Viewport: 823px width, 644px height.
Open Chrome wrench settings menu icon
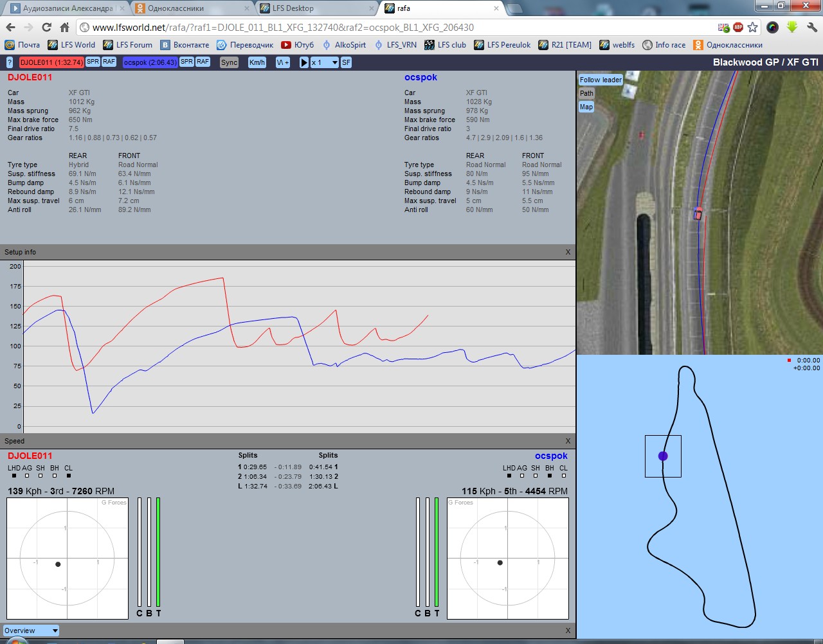[x=811, y=28]
